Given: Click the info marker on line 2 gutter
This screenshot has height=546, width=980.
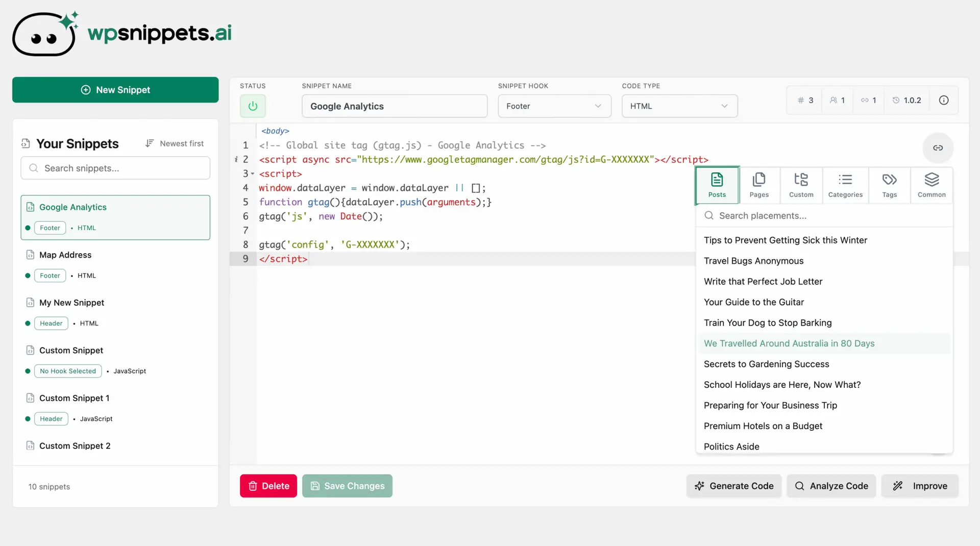Looking at the screenshot, I should point(236,160).
